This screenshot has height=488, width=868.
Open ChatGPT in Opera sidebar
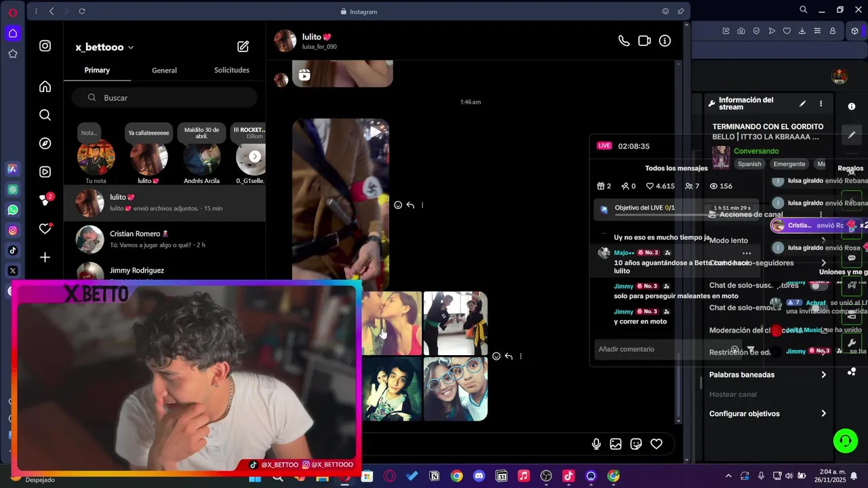(13, 190)
